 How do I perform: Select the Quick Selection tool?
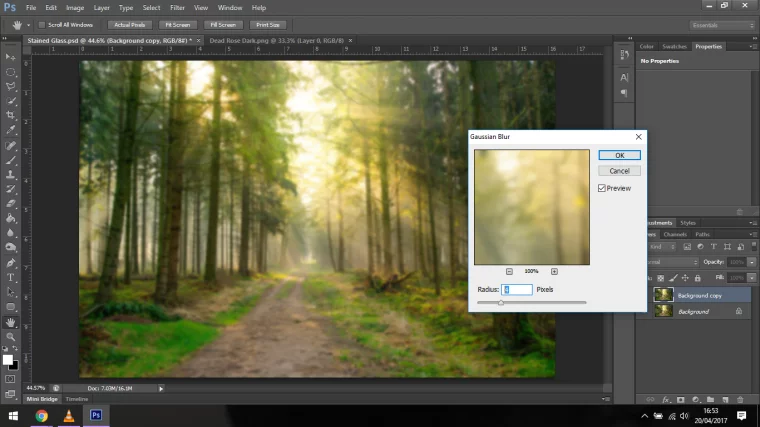10,101
